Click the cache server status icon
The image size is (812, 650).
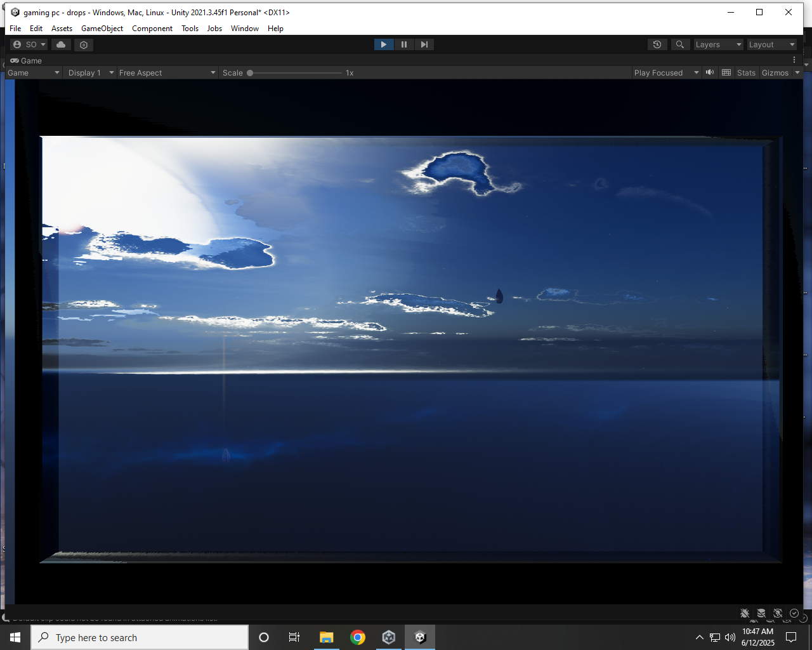point(761,614)
